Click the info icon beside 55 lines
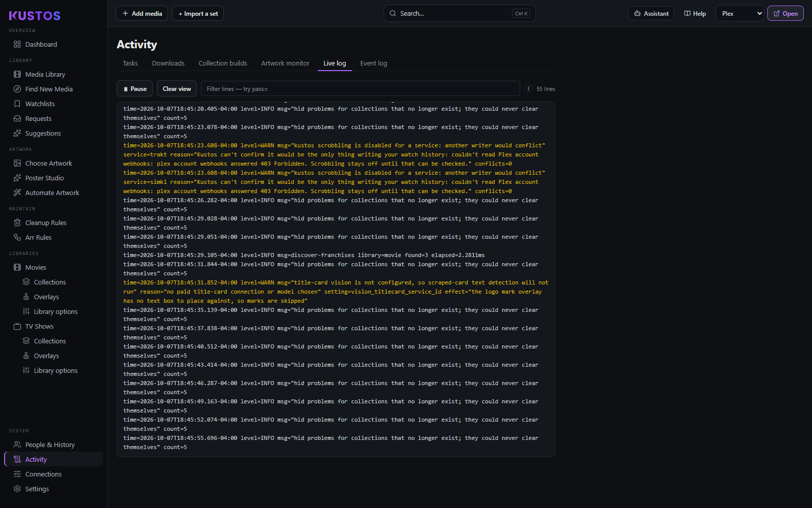 click(528, 88)
